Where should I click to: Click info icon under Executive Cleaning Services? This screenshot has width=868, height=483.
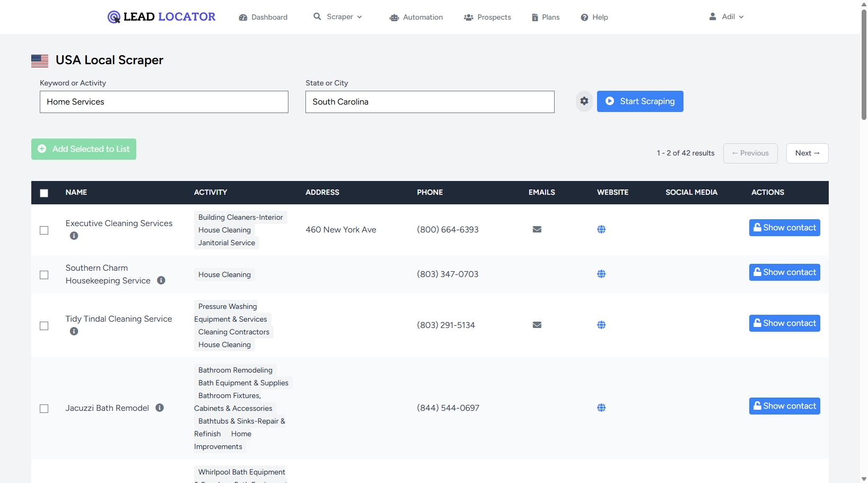coord(74,236)
